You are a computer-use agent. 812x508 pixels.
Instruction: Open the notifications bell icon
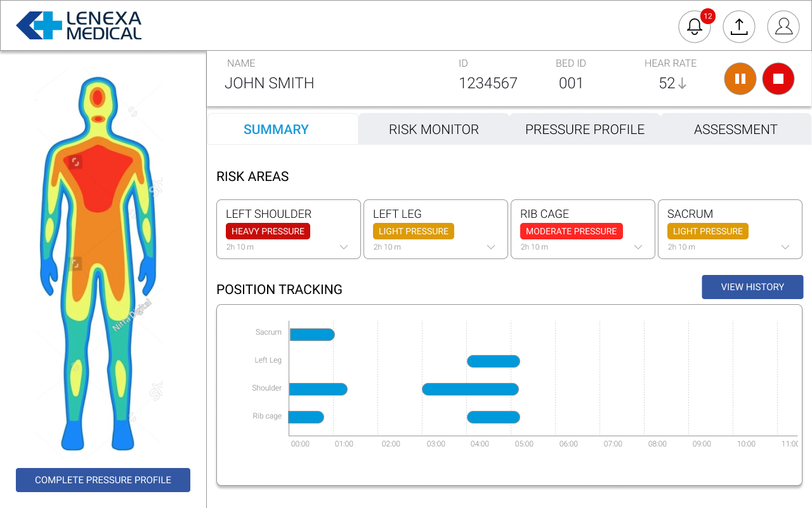(695, 27)
